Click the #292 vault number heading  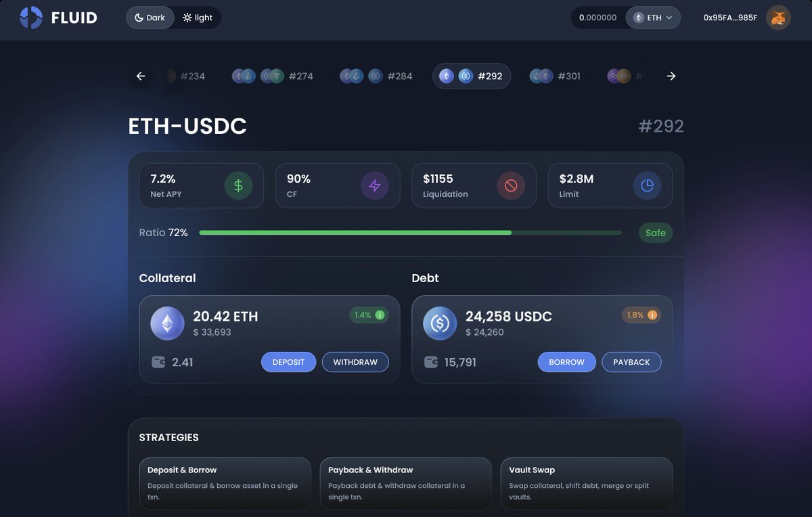[x=661, y=127]
